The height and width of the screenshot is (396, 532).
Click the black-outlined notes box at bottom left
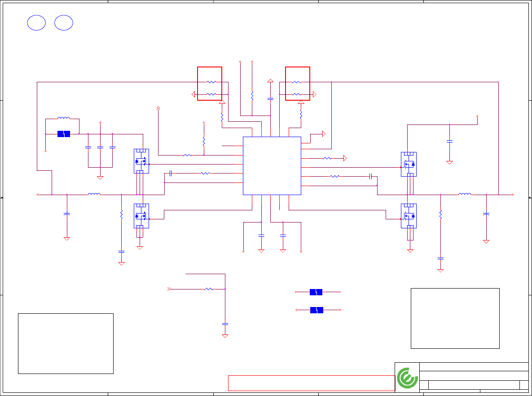point(66,344)
